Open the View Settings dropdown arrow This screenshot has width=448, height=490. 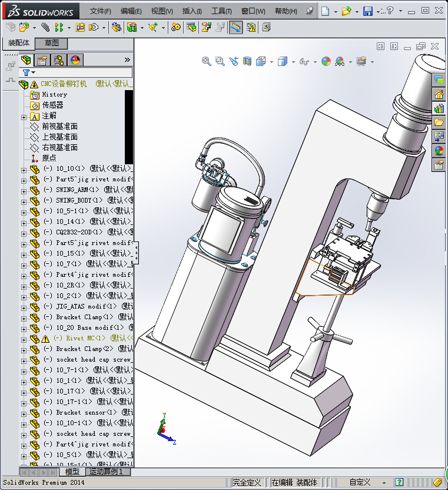372,62
